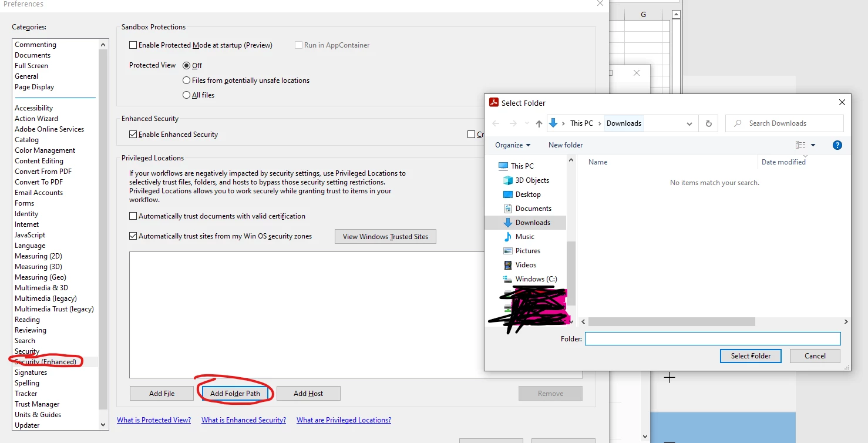Refresh the Downloads folder listing
Image resolution: width=868 pixels, height=443 pixels.
tap(708, 123)
